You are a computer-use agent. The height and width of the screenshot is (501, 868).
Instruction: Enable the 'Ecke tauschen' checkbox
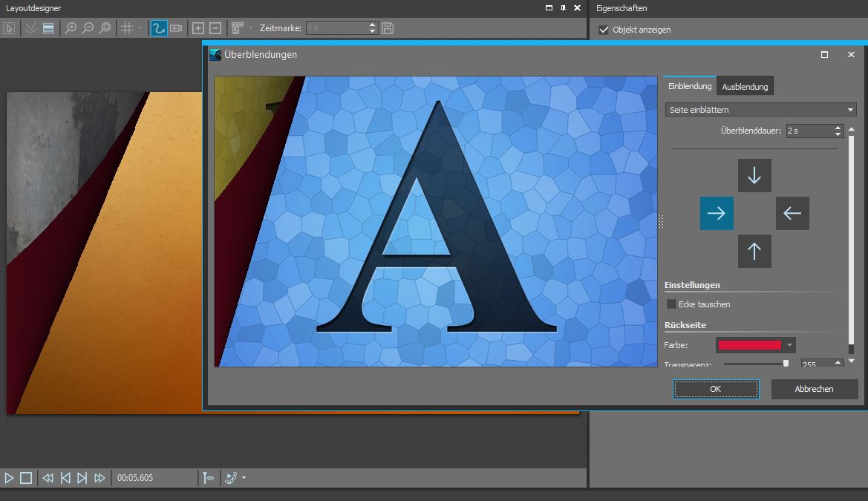[672, 304]
